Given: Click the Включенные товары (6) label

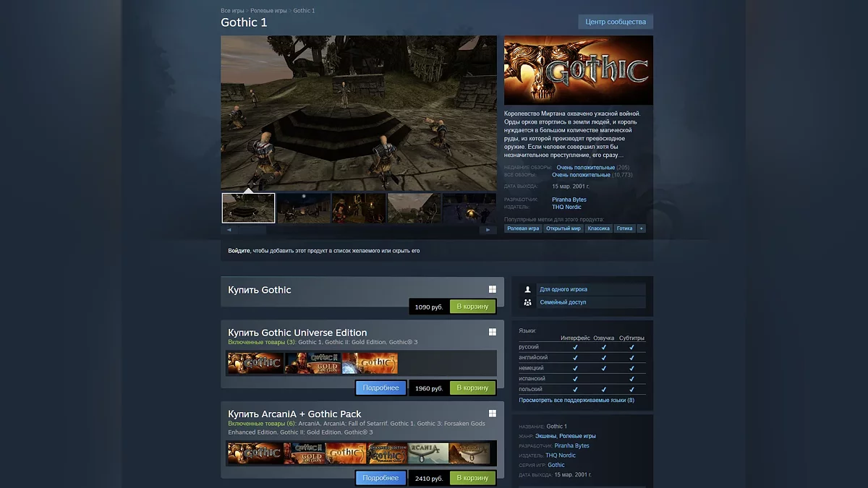Looking at the screenshot, I should tap(261, 423).
